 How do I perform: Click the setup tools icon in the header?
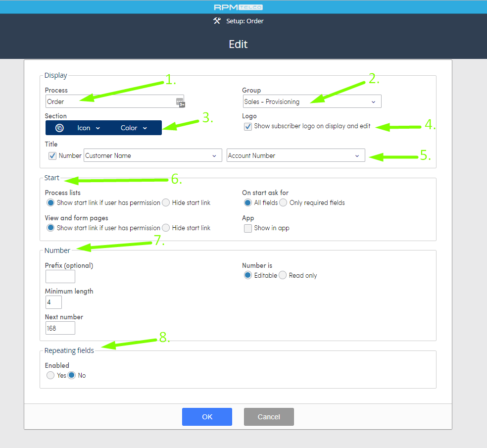click(216, 21)
